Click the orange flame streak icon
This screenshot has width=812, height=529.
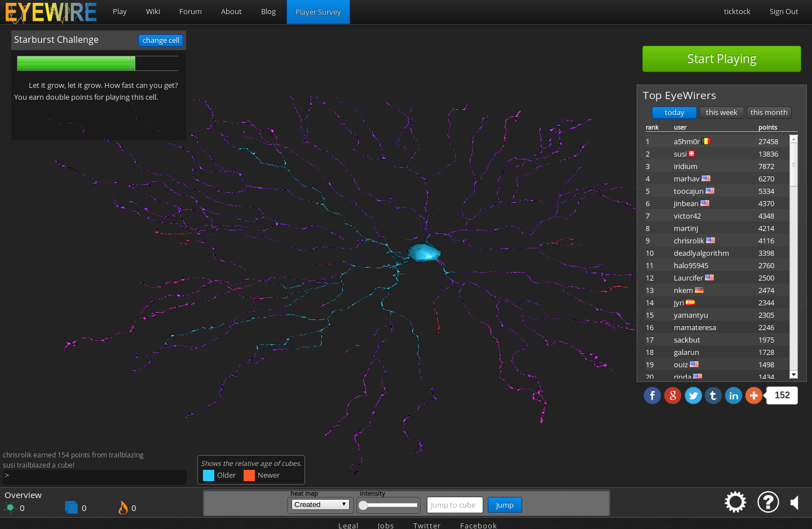point(123,508)
